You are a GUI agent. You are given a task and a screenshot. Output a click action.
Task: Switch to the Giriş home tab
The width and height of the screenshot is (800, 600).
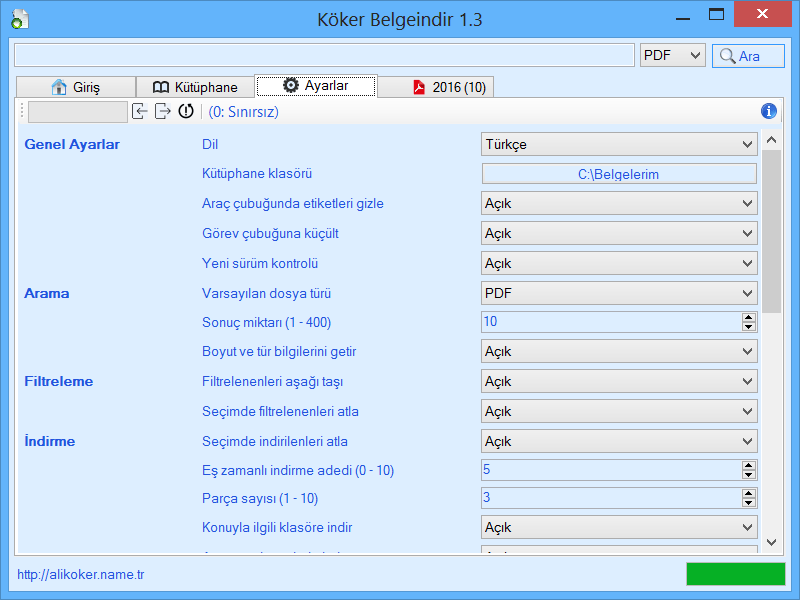click(x=76, y=87)
